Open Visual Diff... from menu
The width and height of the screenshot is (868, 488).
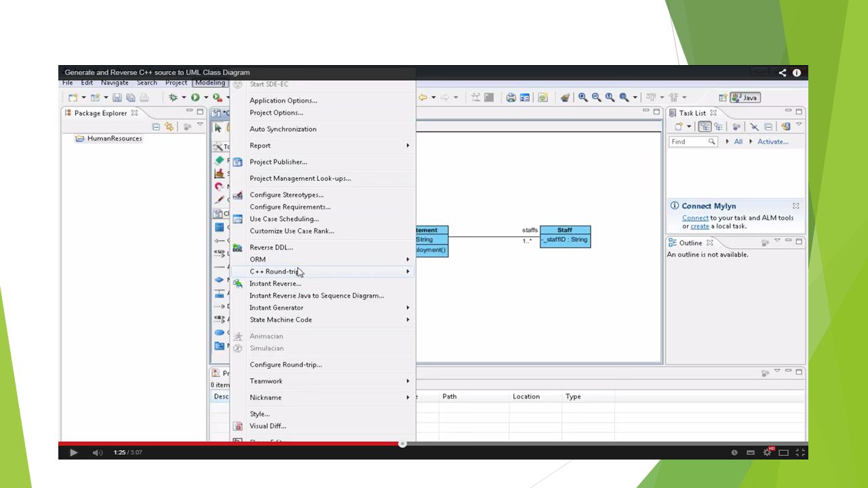pos(322,426)
